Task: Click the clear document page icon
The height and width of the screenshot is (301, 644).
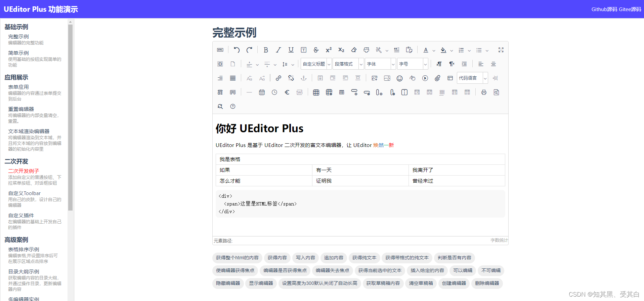Action: pos(233,64)
